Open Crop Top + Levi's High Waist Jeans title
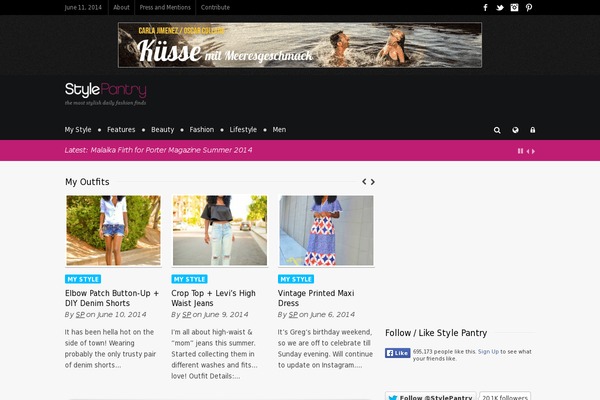 click(x=214, y=298)
